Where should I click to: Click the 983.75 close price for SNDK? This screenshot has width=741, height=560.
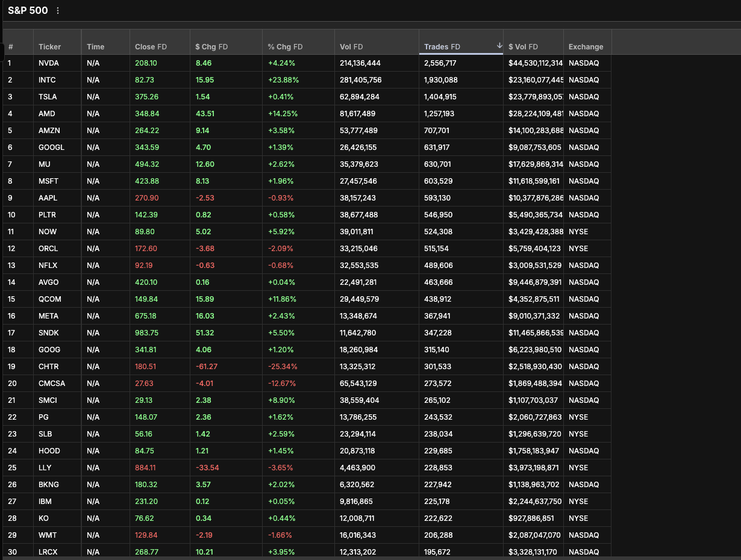tap(146, 332)
